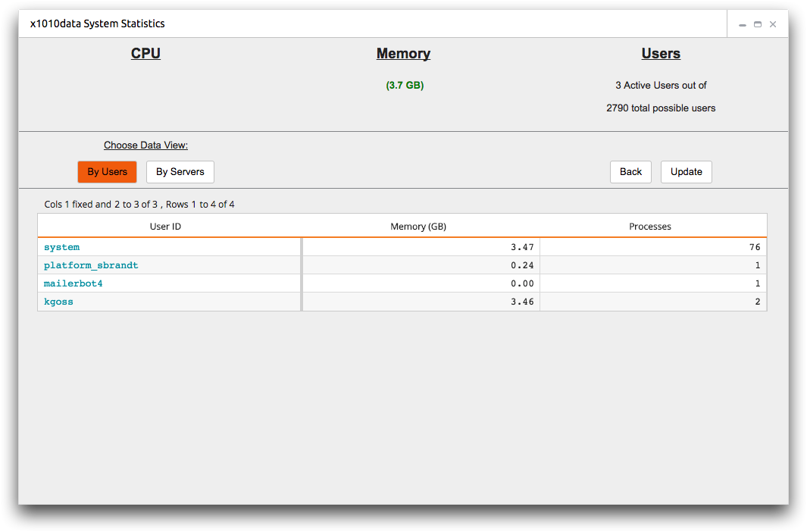Click the processes cell showing 2 for kgoss
This screenshot has height=532, width=807.
653,302
